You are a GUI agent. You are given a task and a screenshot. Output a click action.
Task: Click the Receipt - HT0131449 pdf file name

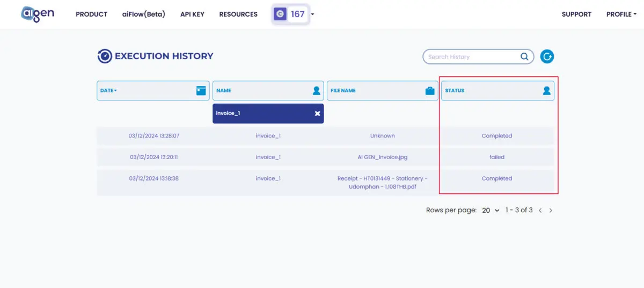coord(383,182)
